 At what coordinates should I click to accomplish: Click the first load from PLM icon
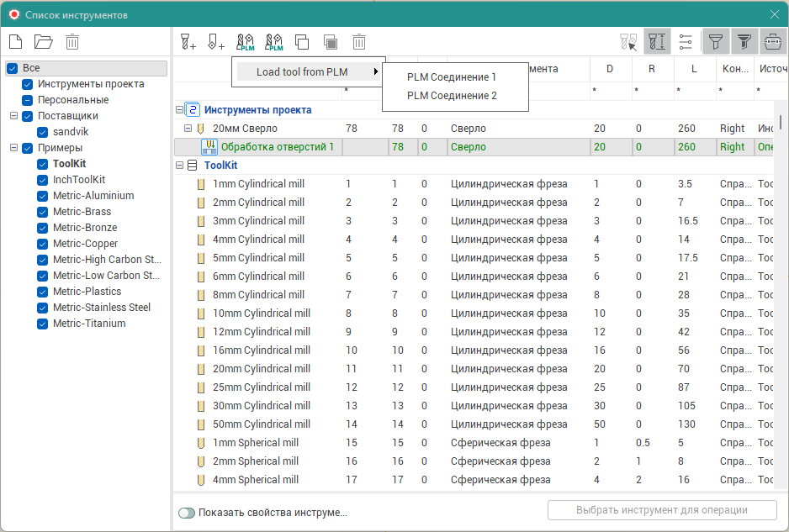[245, 41]
